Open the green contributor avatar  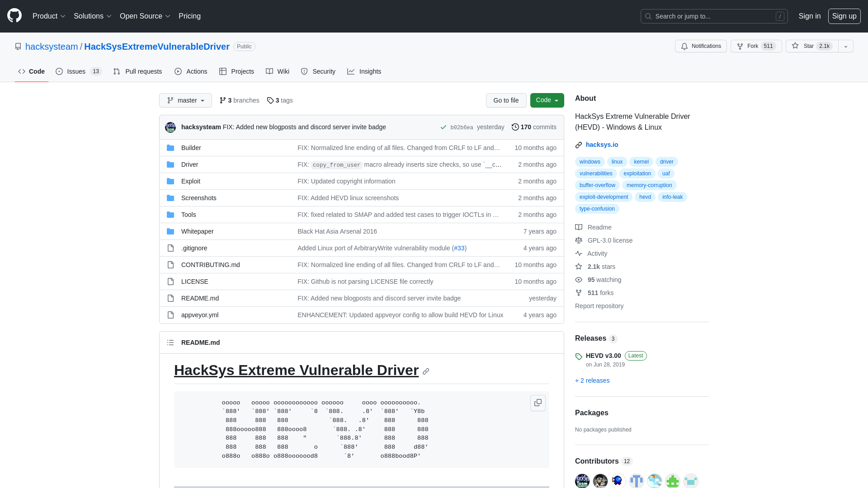point(673,481)
